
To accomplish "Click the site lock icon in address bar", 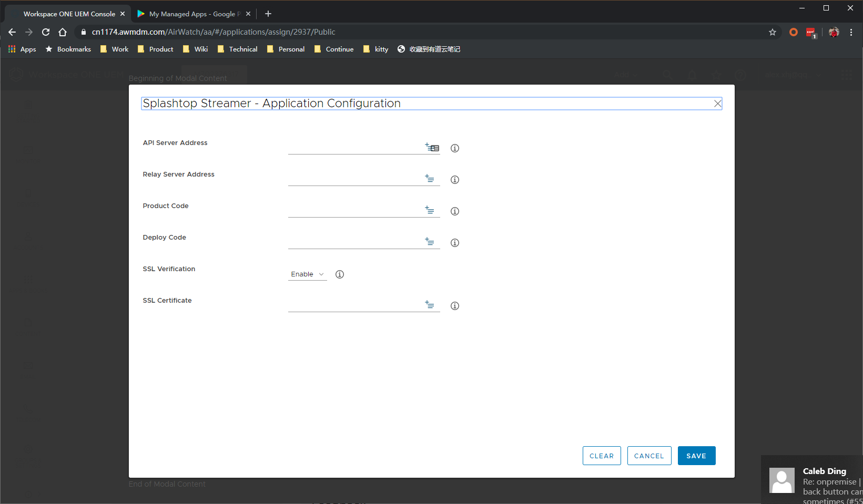I will click(x=83, y=32).
